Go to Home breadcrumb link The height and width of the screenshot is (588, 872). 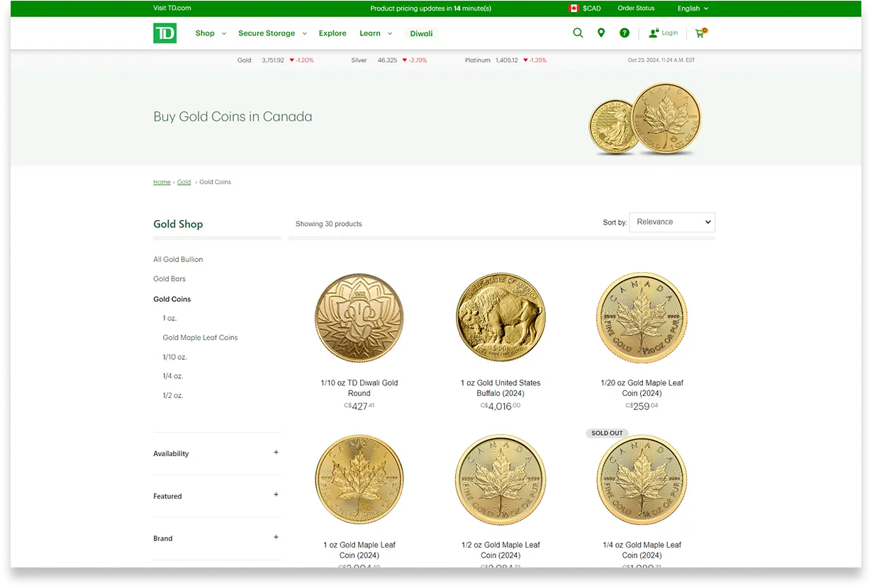coord(162,182)
